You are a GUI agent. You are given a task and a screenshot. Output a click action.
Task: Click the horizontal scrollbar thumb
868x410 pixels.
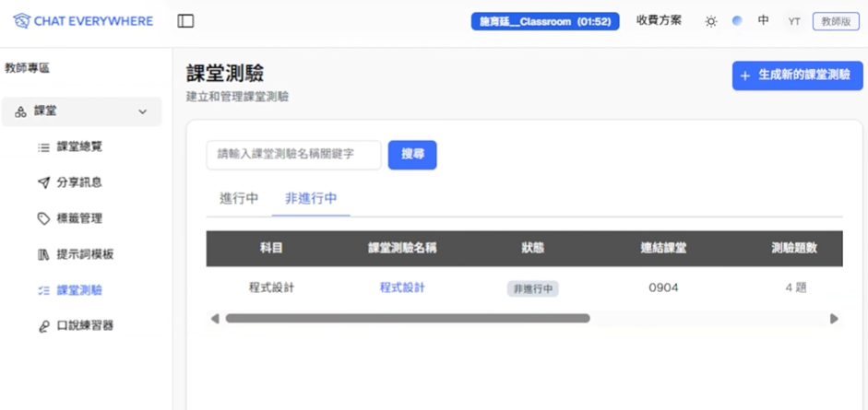[408, 318]
